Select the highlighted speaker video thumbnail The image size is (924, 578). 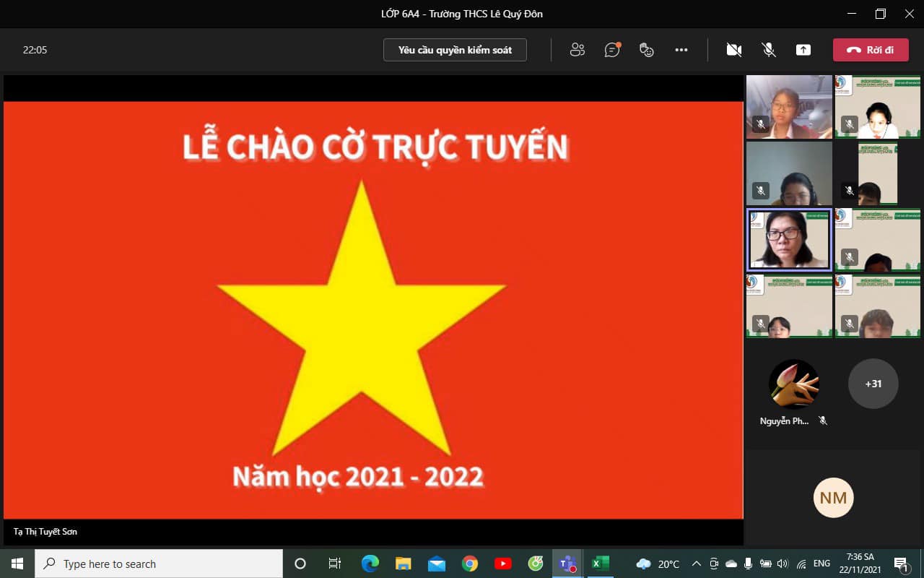788,239
